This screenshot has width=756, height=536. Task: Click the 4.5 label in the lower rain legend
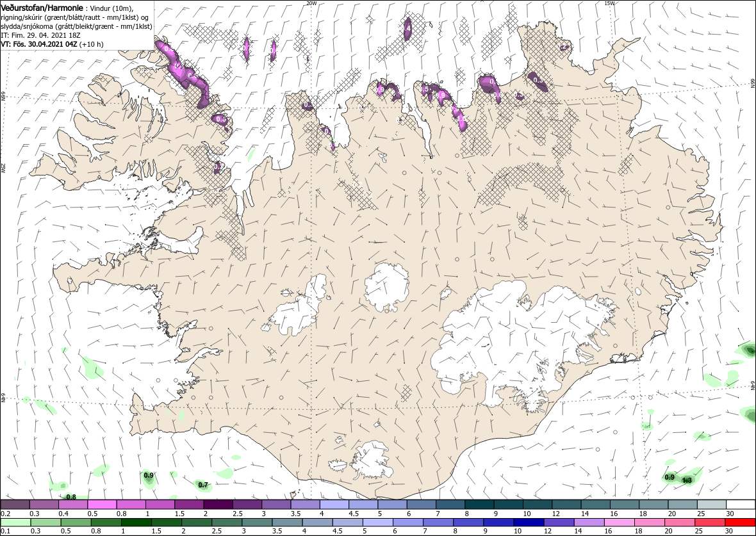coord(336,532)
